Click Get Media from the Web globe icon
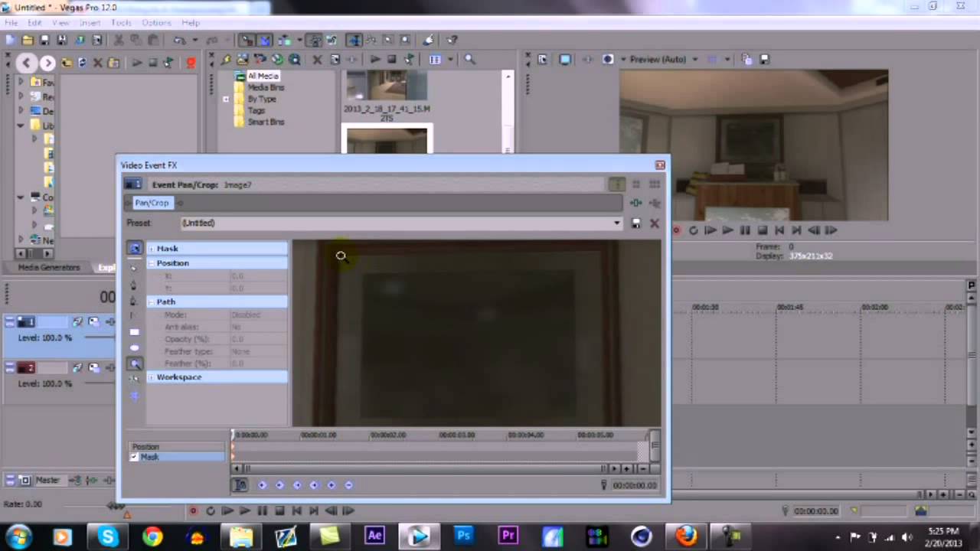980x551 pixels. (x=295, y=60)
